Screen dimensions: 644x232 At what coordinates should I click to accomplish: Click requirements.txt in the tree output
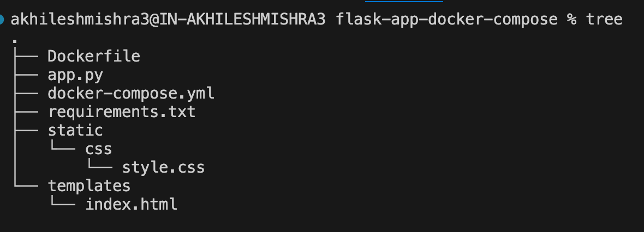tap(122, 112)
